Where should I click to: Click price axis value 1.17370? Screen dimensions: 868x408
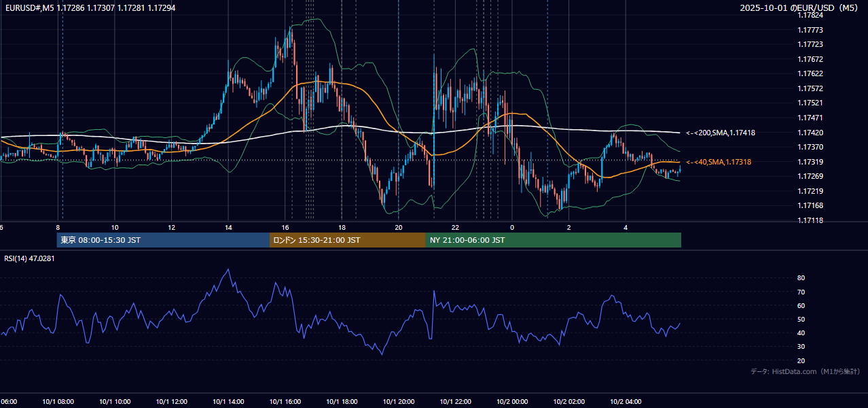point(810,147)
